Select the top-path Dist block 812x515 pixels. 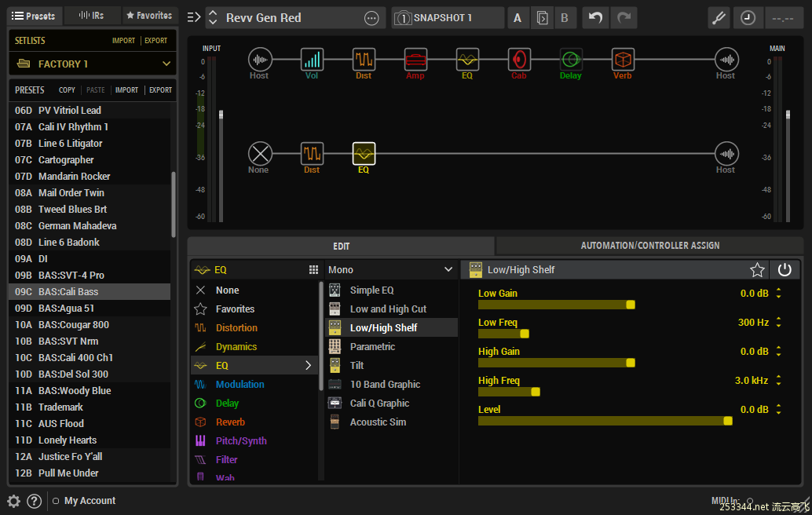click(364, 60)
